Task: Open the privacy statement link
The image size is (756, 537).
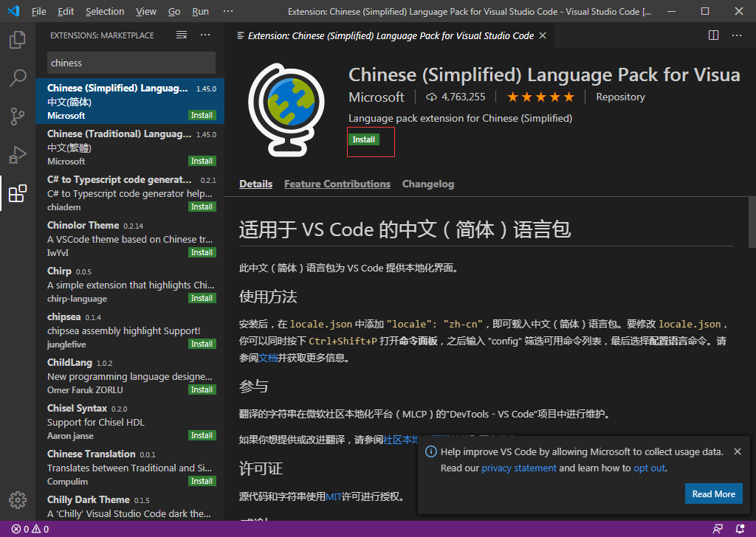Action: 519,468
